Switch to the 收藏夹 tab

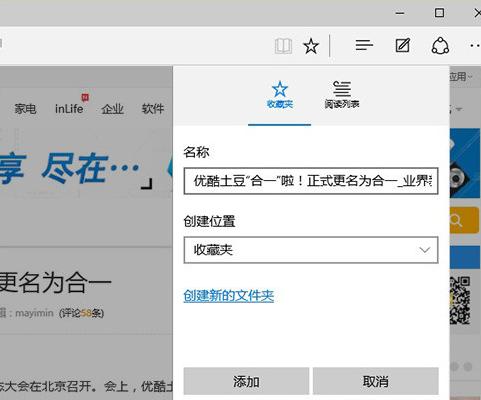(280, 96)
